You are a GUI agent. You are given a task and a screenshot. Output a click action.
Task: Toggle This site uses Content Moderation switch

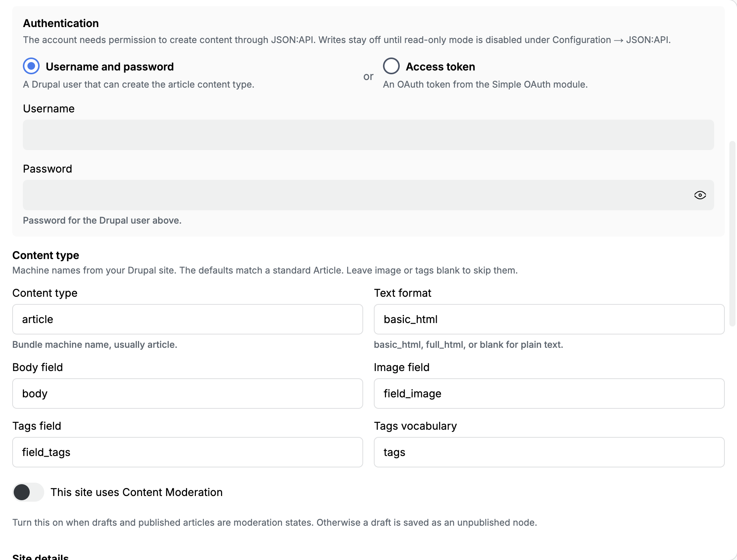pos(28,492)
